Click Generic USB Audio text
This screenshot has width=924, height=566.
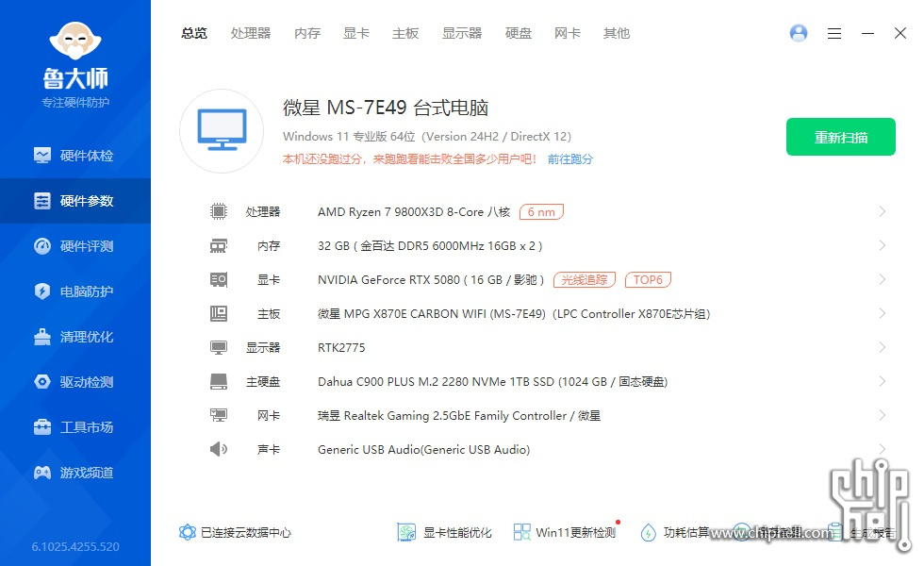tap(423, 449)
